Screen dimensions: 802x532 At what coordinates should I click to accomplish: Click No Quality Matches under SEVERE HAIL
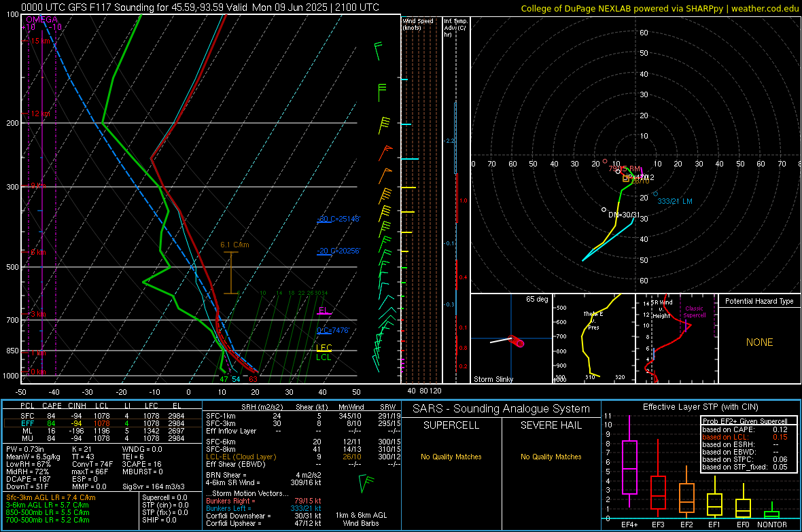(x=551, y=457)
